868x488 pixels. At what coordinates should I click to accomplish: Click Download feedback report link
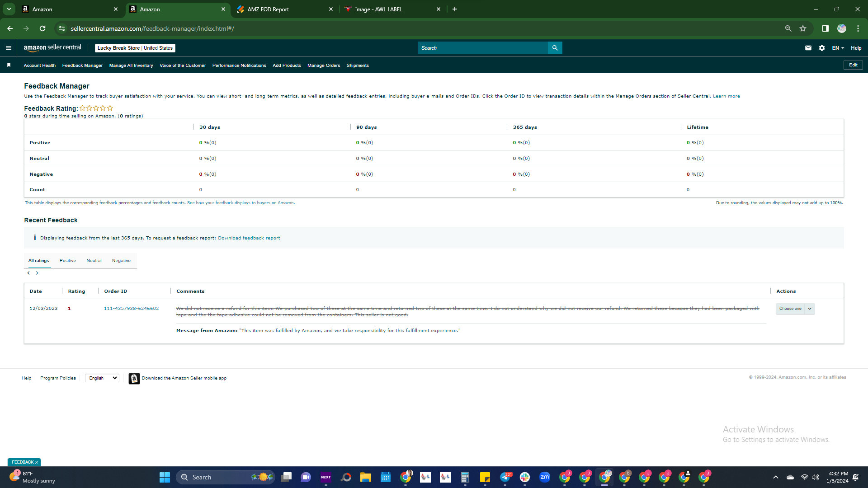point(249,238)
